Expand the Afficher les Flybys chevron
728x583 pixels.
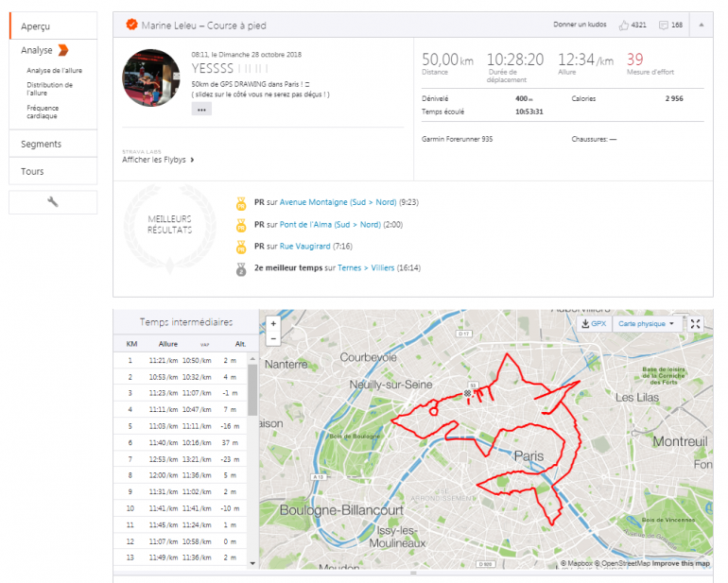pyautogui.click(x=192, y=161)
